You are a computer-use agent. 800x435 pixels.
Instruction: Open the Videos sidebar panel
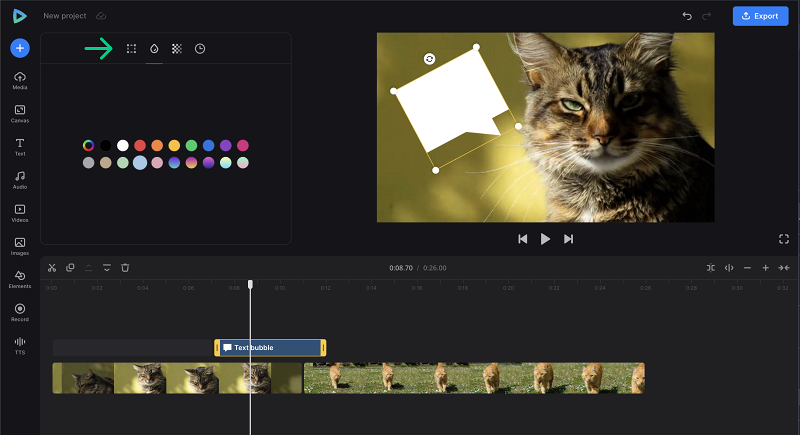pyautogui.click(x=20, y=213)
